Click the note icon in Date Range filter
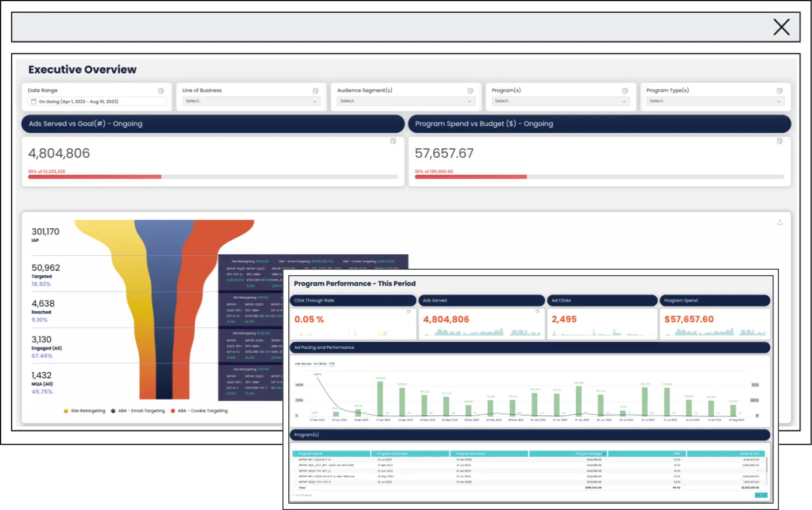Viewport: 812px width, 510px height. (x=161, y=91)
